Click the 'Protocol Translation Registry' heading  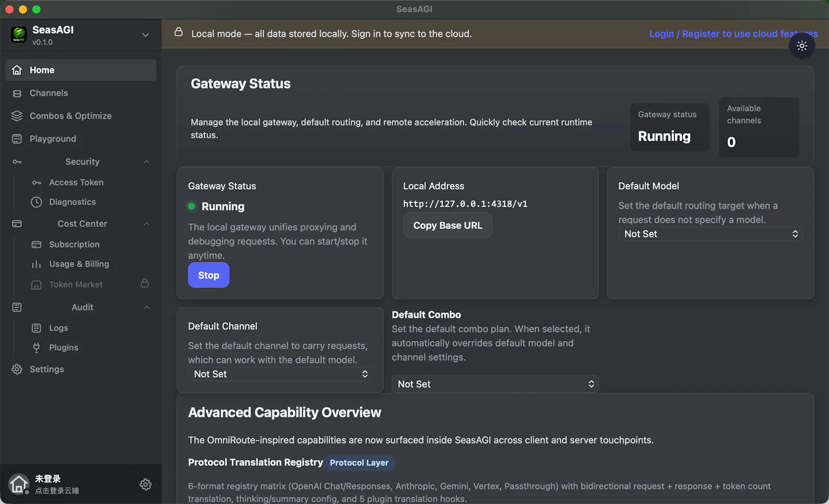(255, 463)
